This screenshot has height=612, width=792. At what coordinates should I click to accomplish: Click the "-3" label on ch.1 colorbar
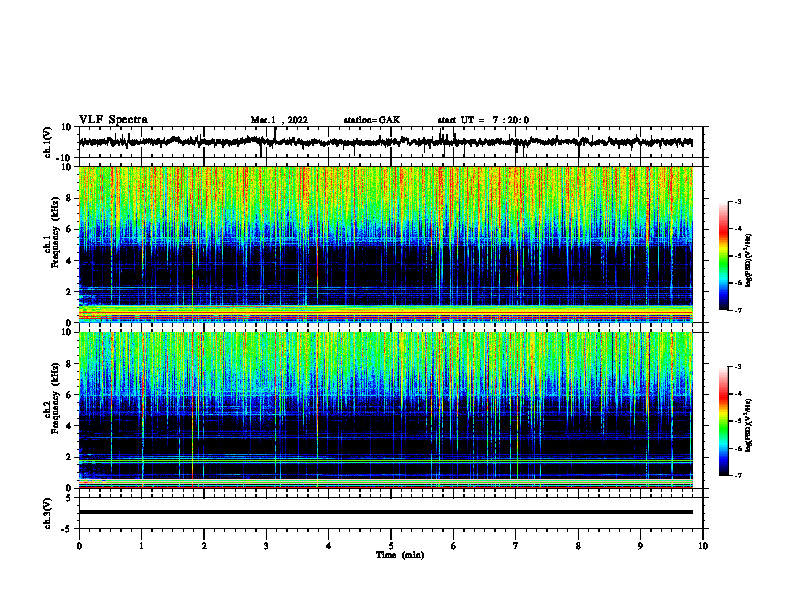click(737, 202)
